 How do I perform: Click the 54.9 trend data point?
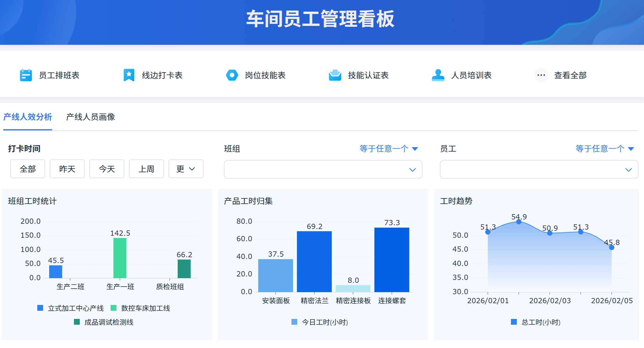[x=519, y=222]
